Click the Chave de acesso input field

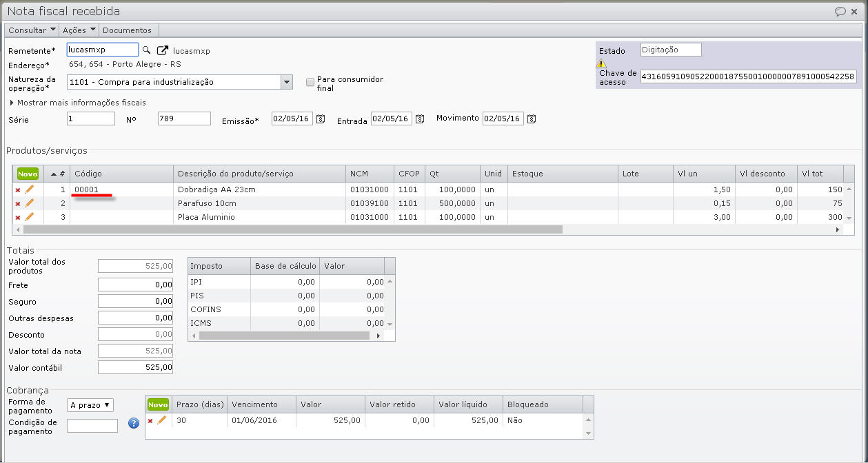point(747,76)
